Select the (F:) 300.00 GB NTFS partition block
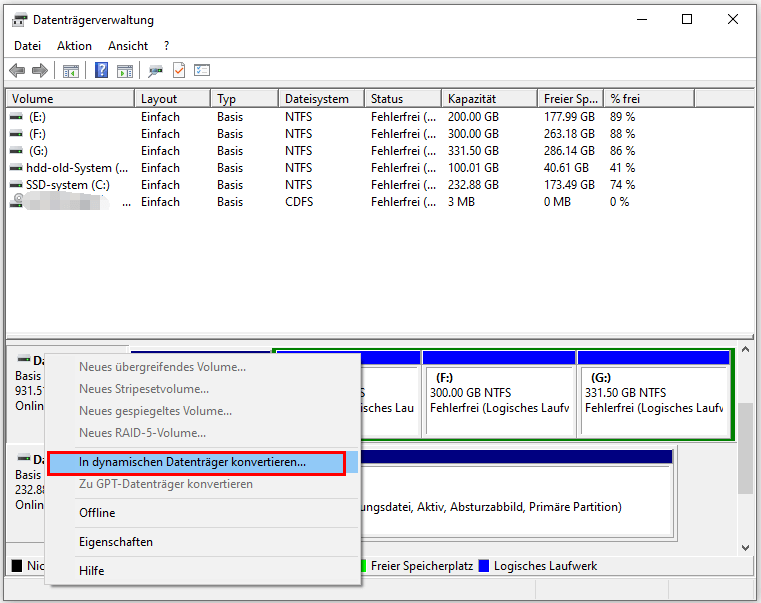Viewport: 761px width, 603px height. pyautogui.click(x=499, y=393)
